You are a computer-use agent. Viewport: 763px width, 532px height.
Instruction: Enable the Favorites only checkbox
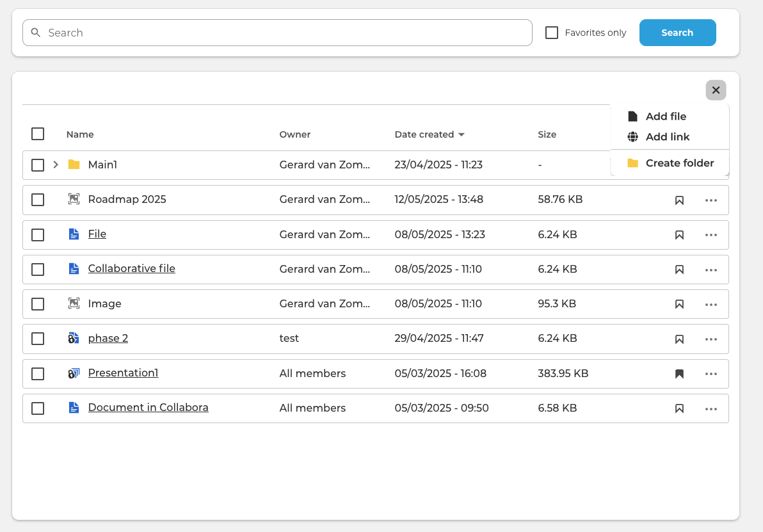(x=551, y=33)
